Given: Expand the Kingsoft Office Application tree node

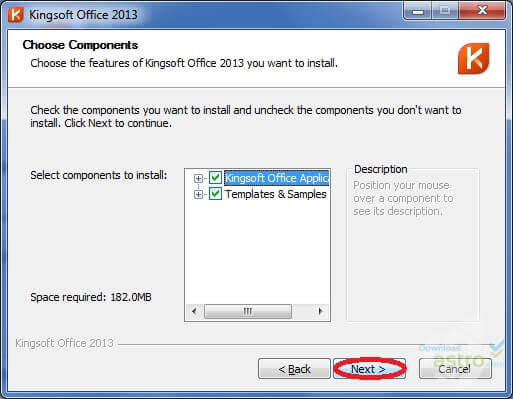Looking at the screenshot, I should click(198, 178).
